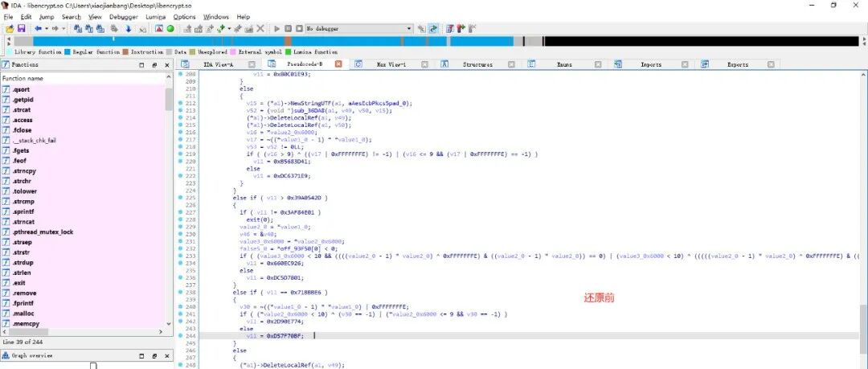Switch to the Hex View-1 tab
The image size is (868, 369).
[391, 64]
